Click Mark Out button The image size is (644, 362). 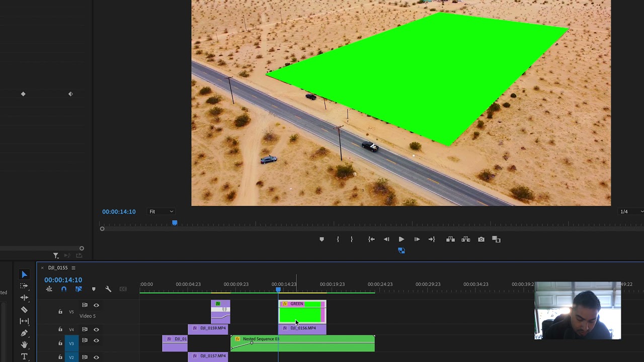(352, 239)
